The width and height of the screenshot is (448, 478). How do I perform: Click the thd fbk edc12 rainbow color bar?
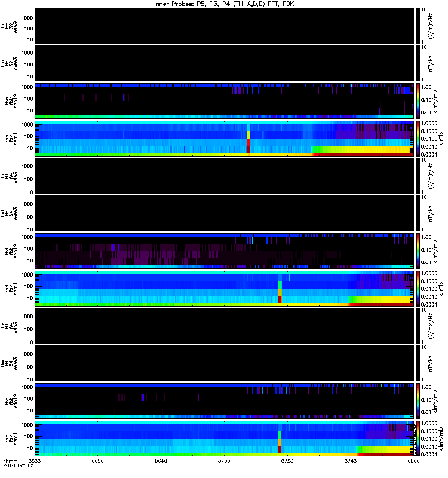418,250
